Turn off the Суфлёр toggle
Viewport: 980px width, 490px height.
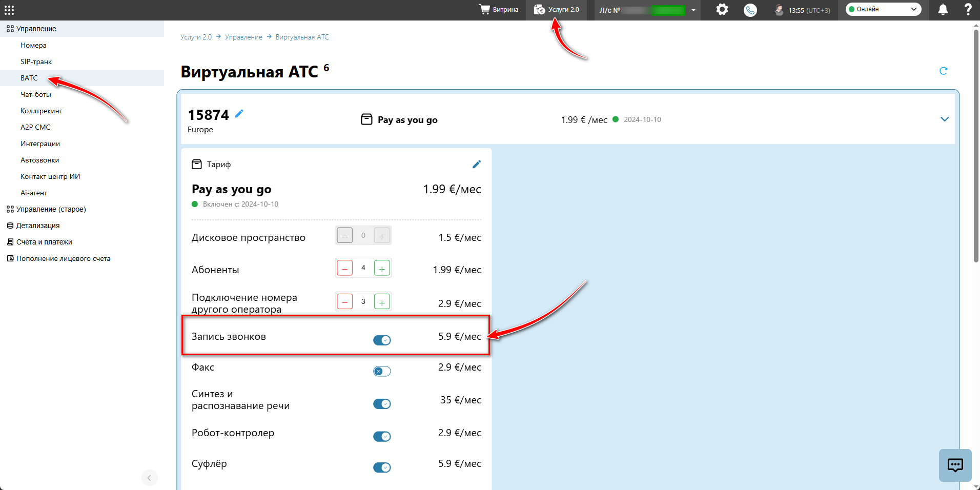click(x=382, y=467)
